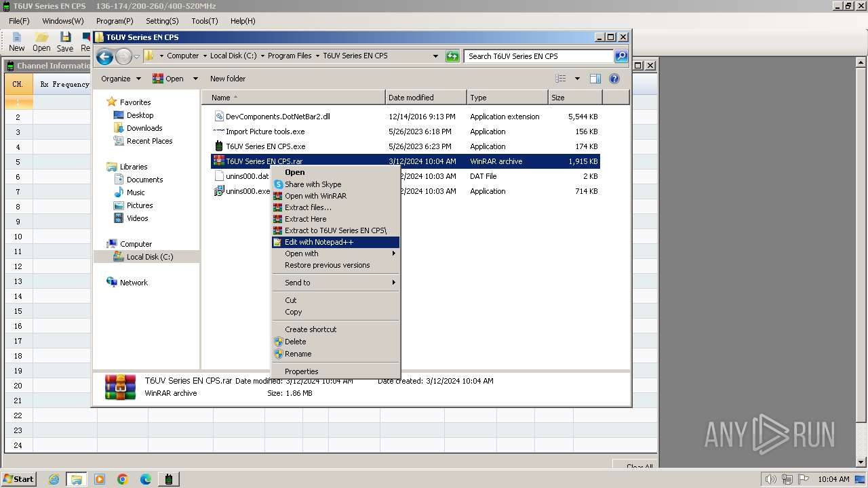The width and height of the screenshot is (868, 488).
Task: Open the view options dropdown arrow
Action: pyautogui.click(x=577, y=79)
